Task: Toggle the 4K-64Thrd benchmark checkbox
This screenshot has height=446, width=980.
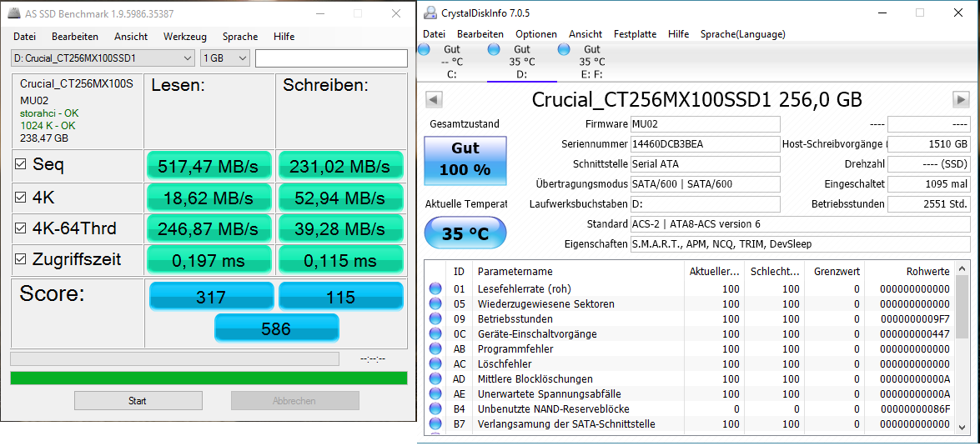Action: point(21,228)
